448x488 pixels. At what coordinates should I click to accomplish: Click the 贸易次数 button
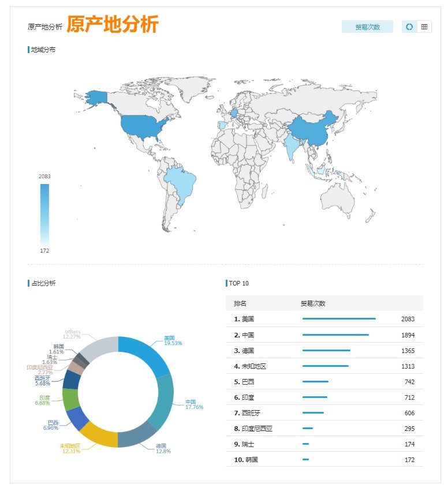point(367,27)
